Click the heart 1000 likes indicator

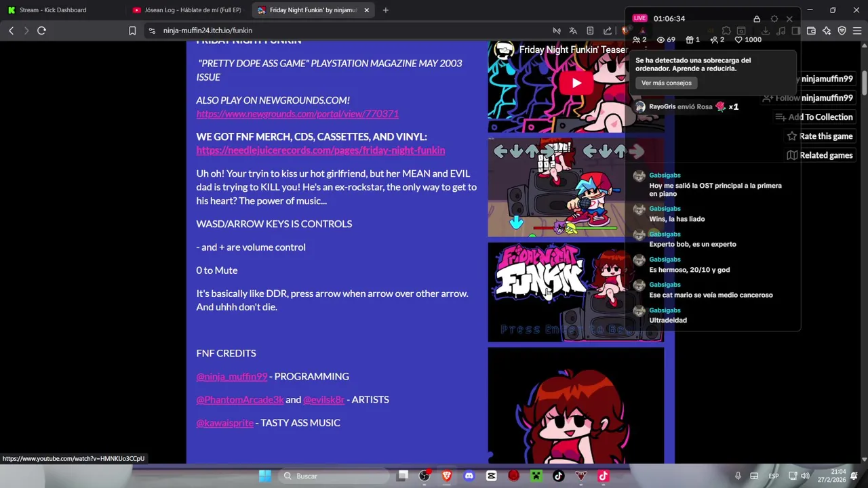click(748, 40)
